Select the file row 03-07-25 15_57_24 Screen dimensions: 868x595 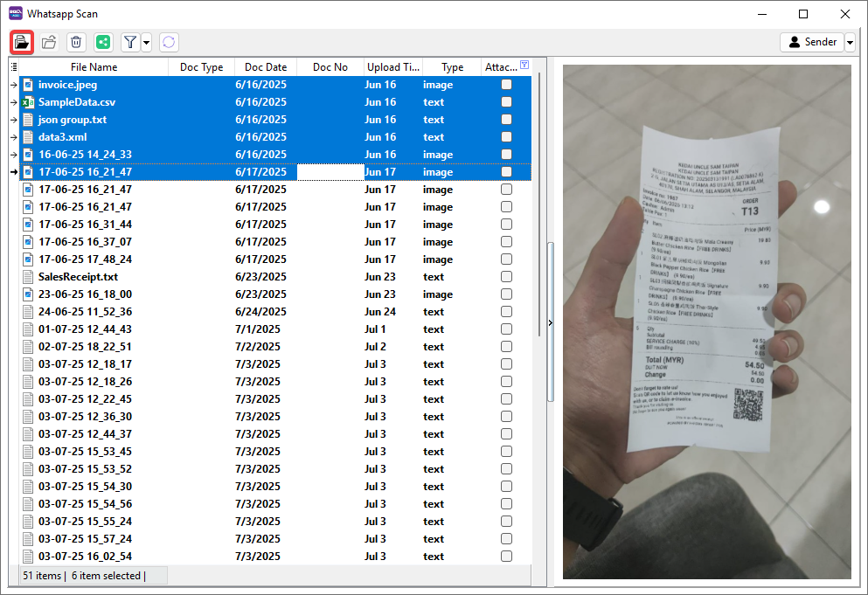click(x=275, y=538)
